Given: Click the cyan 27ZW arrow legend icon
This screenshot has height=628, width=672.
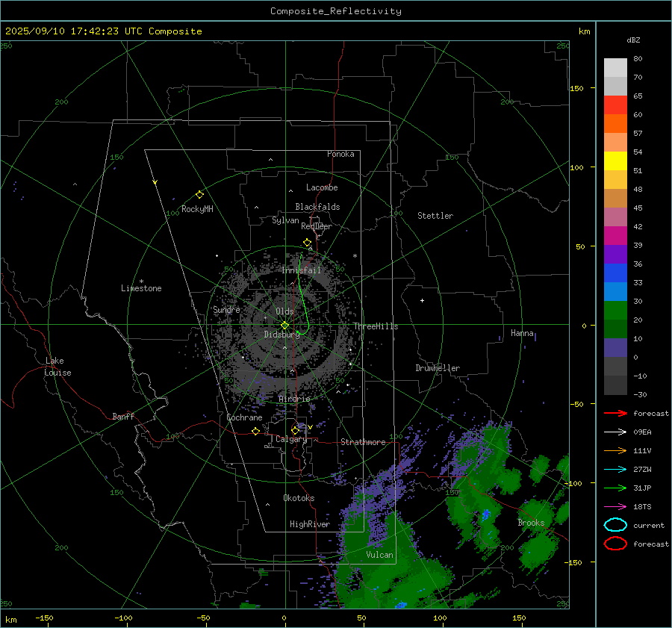Looking at the screenshot, I should (x=615, y=470).
